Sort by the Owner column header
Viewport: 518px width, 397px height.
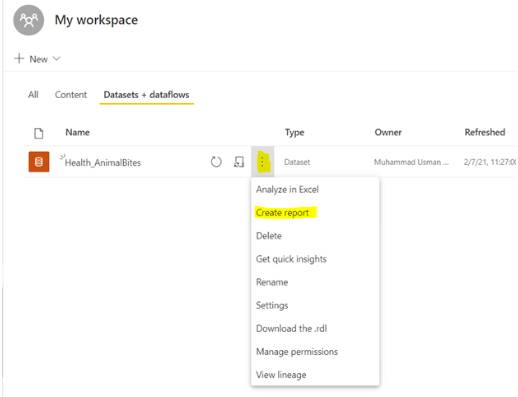click(388, 132)
